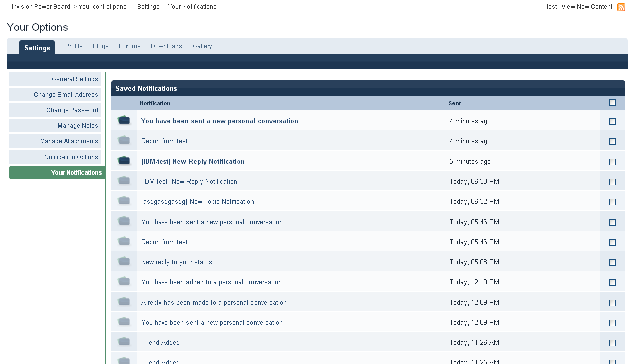Image resolution: width=633 pixels, height=364 pixels.
Task: Open Notification Options in sidebar
Action: click(x=71, y=157)
